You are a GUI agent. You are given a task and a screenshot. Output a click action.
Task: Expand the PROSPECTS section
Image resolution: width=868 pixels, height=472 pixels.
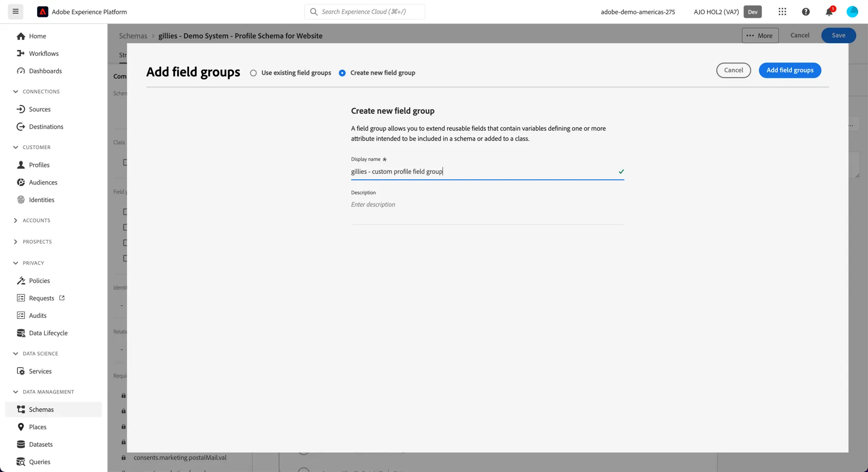coord(15,242)
